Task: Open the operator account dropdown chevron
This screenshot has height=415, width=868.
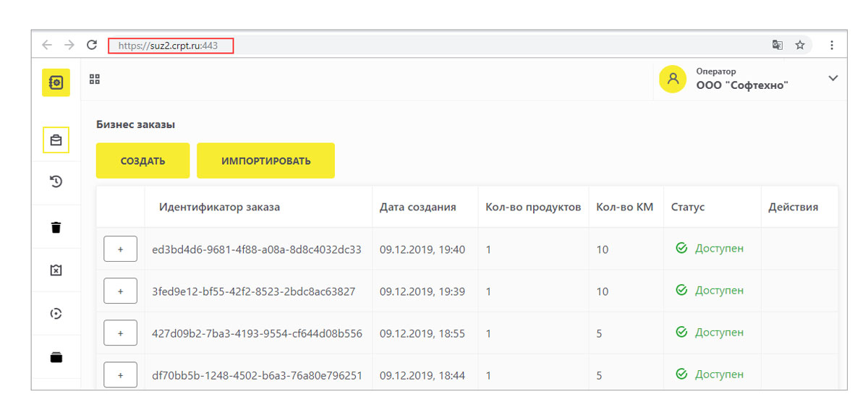Action: pos(833,78)
